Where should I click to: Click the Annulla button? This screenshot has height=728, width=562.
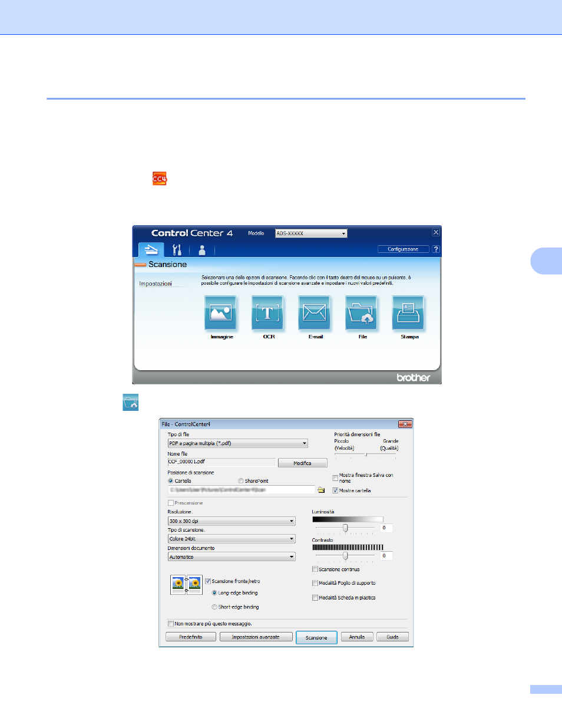357,637
